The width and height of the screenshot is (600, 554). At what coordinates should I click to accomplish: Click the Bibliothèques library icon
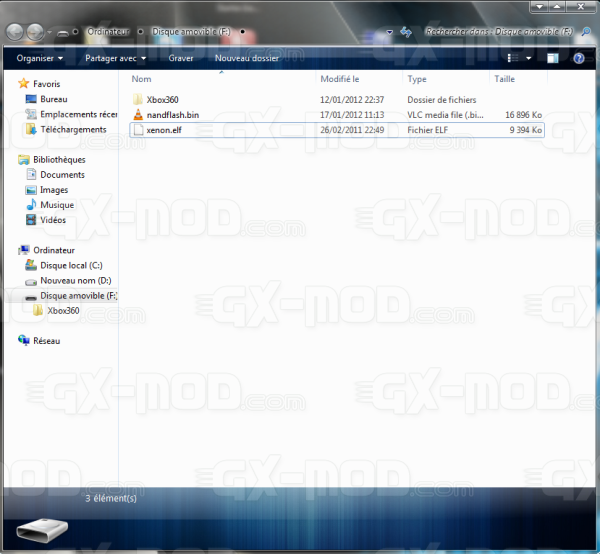click(x=24, y=160)
